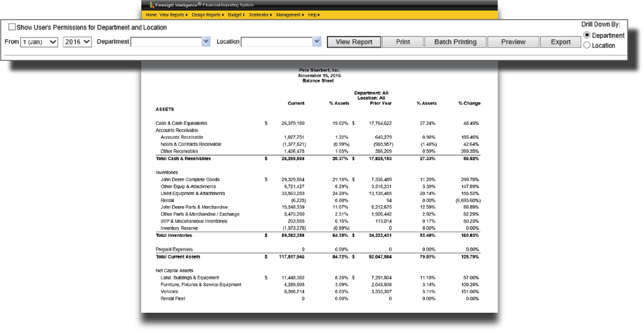This screenshot has height=333, width=644.
Task: Click the View Report button
Action: coord(354,42)
